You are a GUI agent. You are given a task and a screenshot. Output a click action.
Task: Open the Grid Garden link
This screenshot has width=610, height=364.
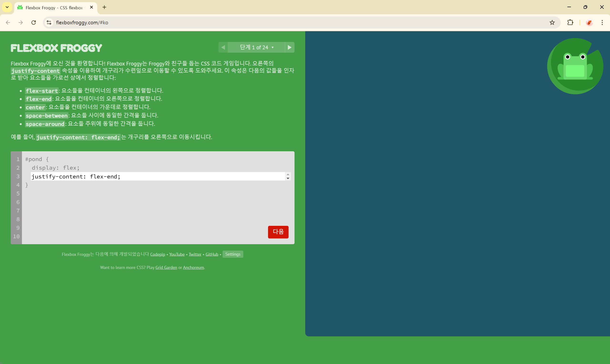click(x=166, y=267)
